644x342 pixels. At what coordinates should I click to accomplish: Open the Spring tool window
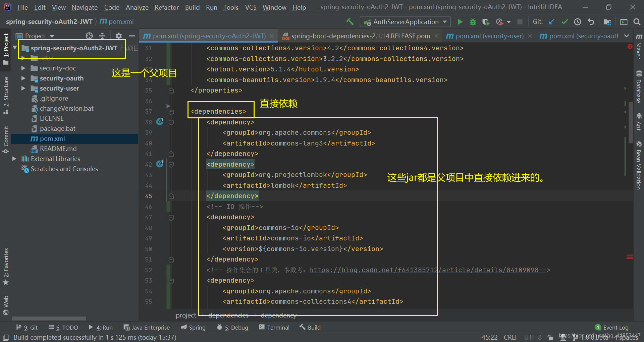pos(193,327)
